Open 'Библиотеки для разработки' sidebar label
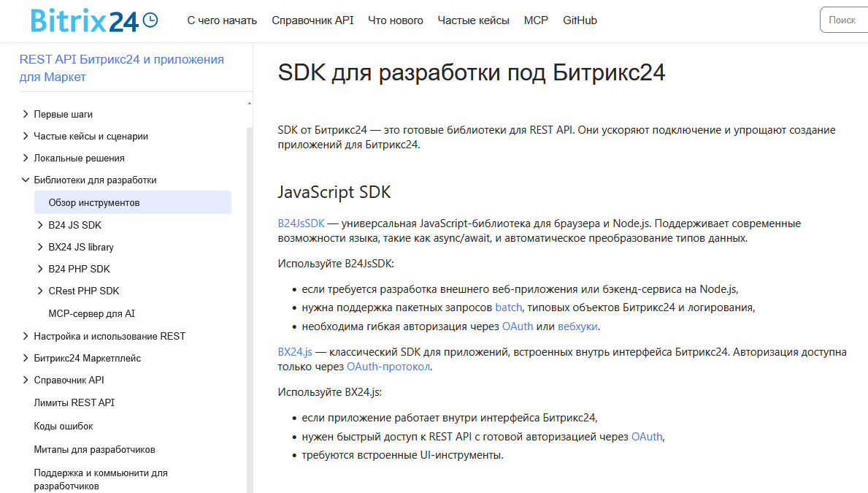Image resolution: width=868 pixels, height=493 pixels. coord(95,180)
